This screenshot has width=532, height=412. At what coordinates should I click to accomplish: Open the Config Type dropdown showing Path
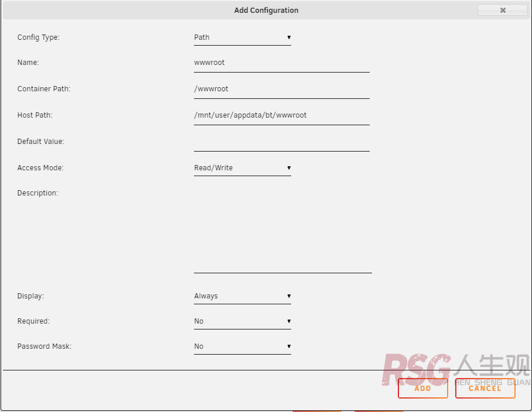[x=242, y=37]
